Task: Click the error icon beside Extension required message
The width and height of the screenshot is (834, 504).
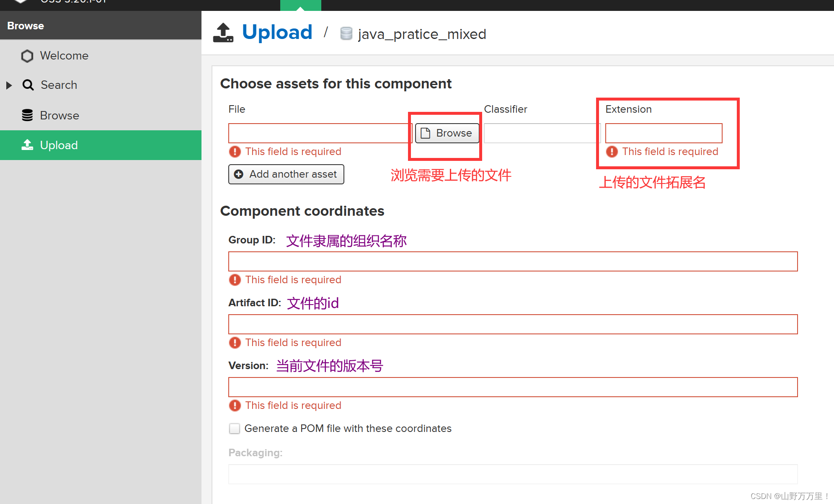Action: click(612, 152)
